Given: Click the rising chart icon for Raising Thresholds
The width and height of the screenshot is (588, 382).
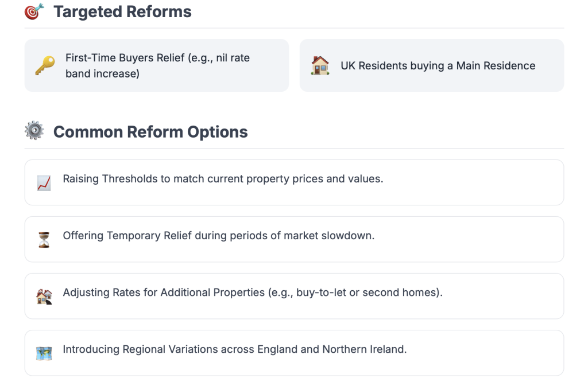Looking at the screenshot, I should (x=44, y=183).
